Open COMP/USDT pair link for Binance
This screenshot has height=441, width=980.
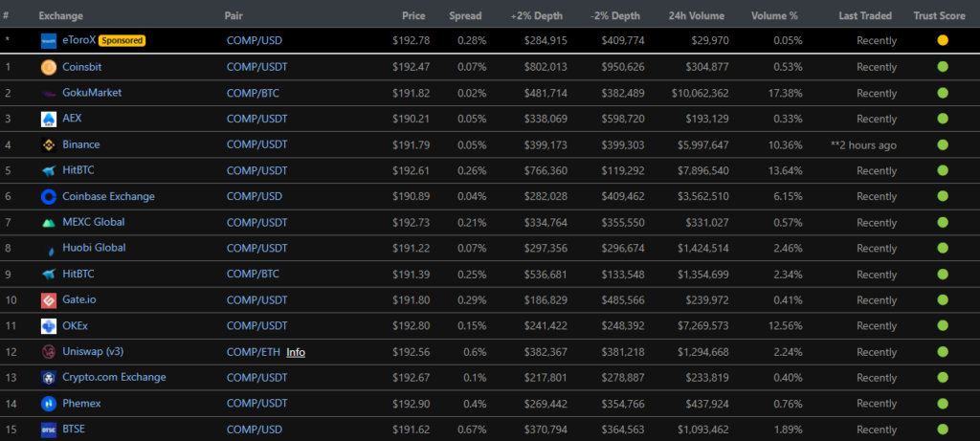point(256,144)
